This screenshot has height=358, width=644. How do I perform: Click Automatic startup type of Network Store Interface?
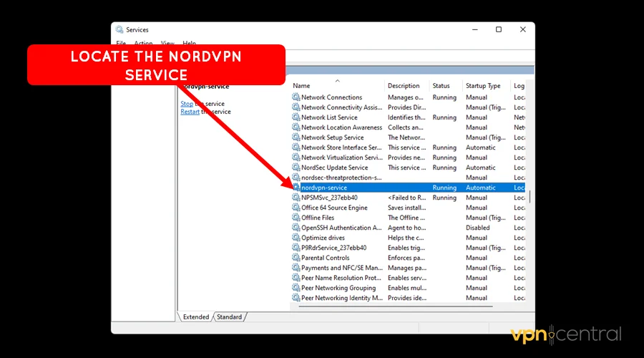pyautogui.click(x=481, y=147)
